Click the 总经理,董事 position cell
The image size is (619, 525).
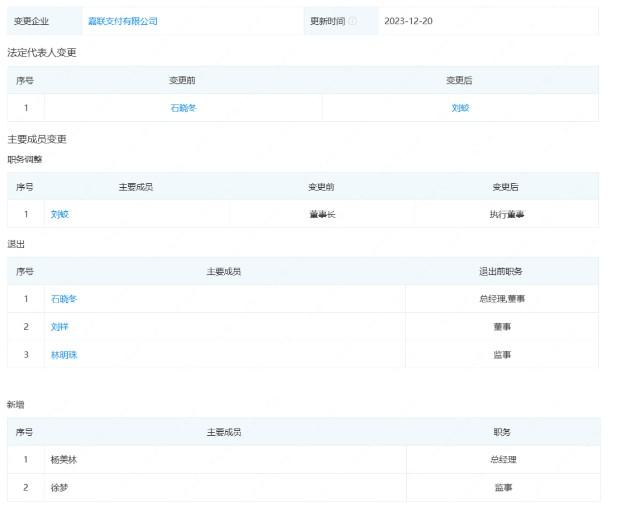tap(502, 299)
